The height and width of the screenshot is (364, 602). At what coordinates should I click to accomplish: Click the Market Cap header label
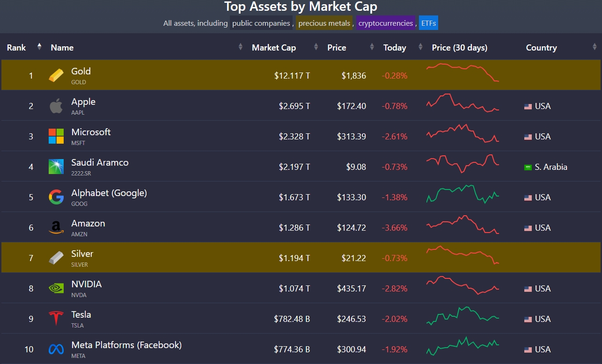pyautogui.click(x=274, y=47)
